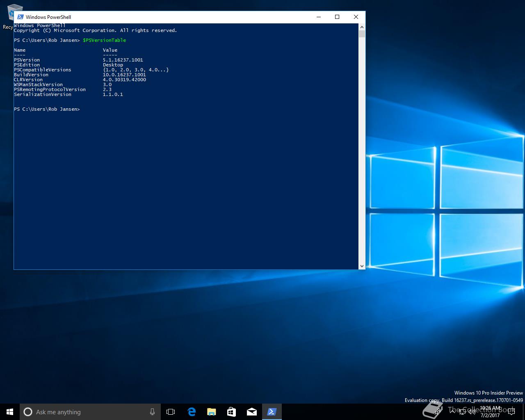Minimize the Windows PowerShell window
This screenshot has width=525, height=420.
point(319,17)
